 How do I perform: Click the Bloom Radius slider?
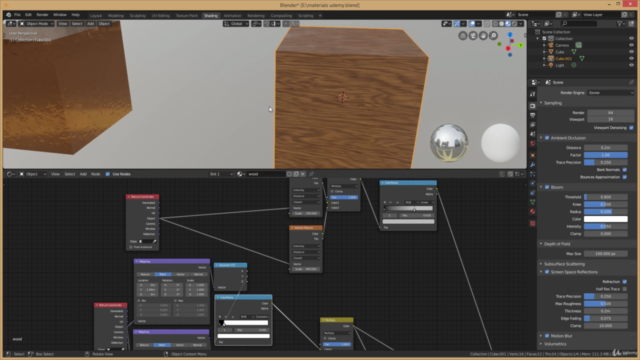point(606,212)
